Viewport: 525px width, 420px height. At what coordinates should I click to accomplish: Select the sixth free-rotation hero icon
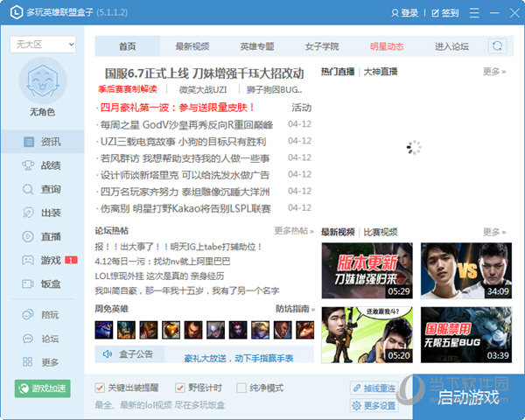tap(215, 330)
